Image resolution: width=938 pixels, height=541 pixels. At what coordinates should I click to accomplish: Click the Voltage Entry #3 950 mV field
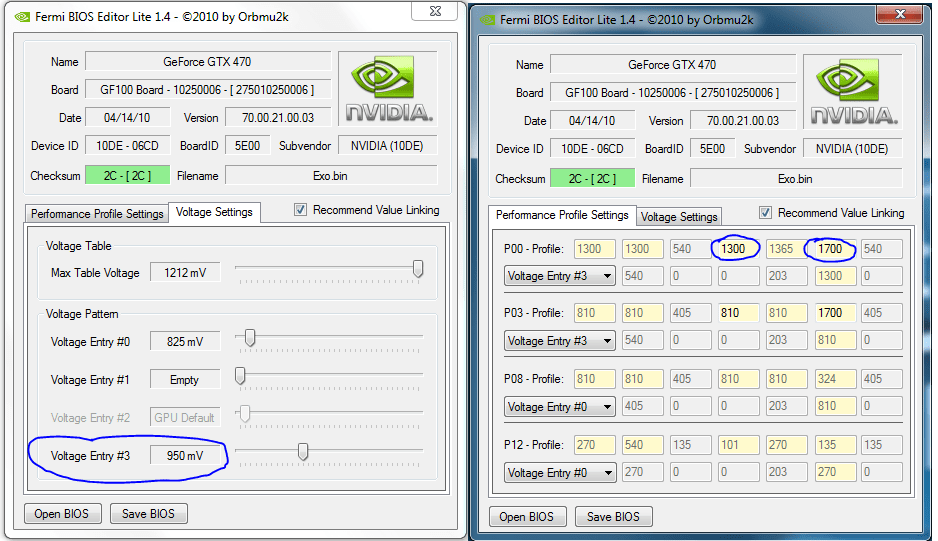[185, 456]
